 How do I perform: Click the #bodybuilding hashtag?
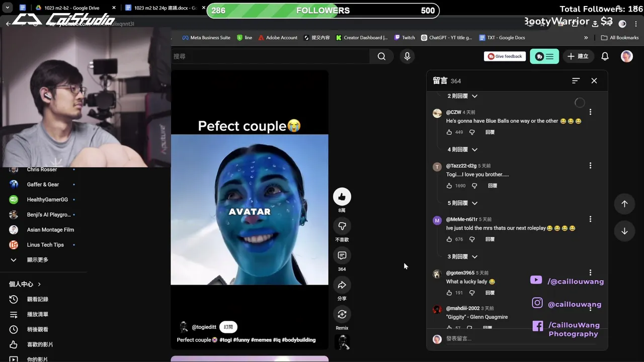tap(299, 340)
